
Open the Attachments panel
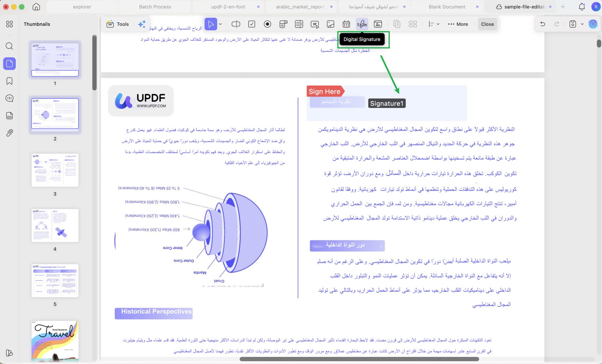9,133
